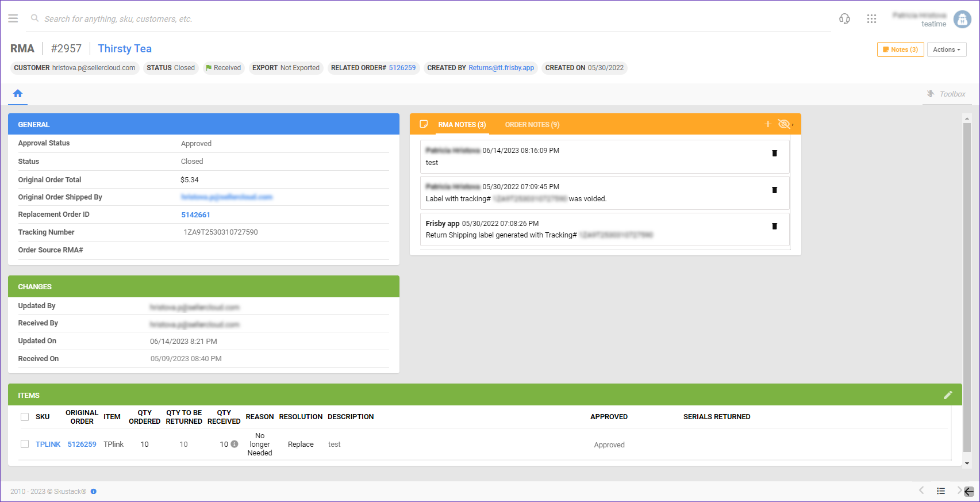Click the home tab icon

18,94
